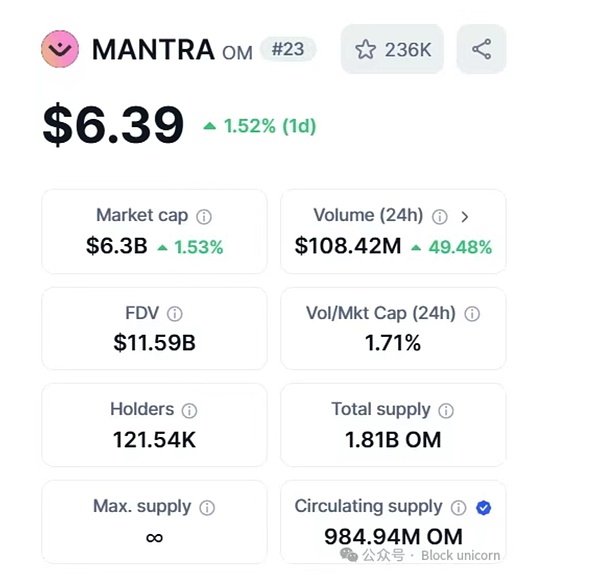Click the share icon button

point(481,49)
